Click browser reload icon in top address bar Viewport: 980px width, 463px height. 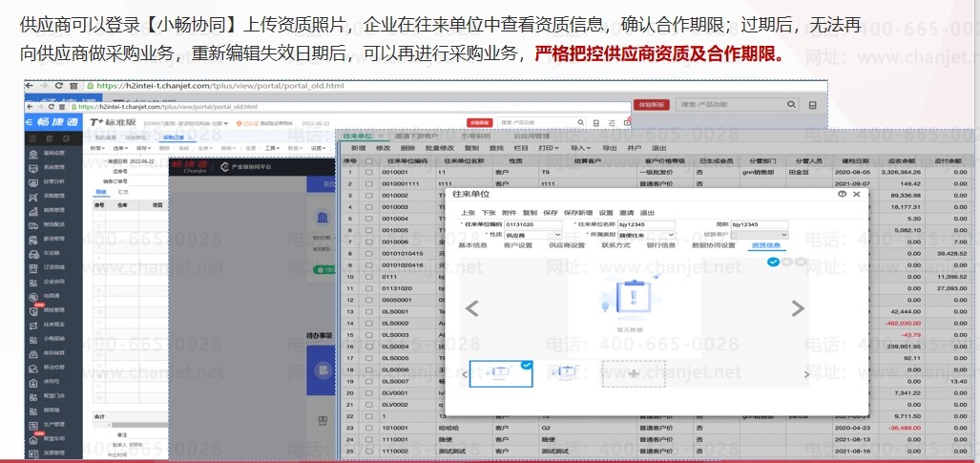tap(59, 86)
